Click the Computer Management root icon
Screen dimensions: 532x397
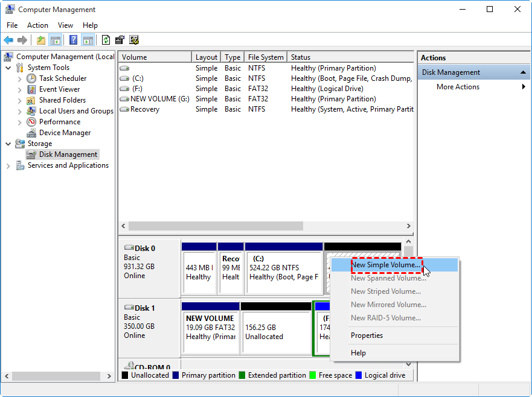click(8, 57)
